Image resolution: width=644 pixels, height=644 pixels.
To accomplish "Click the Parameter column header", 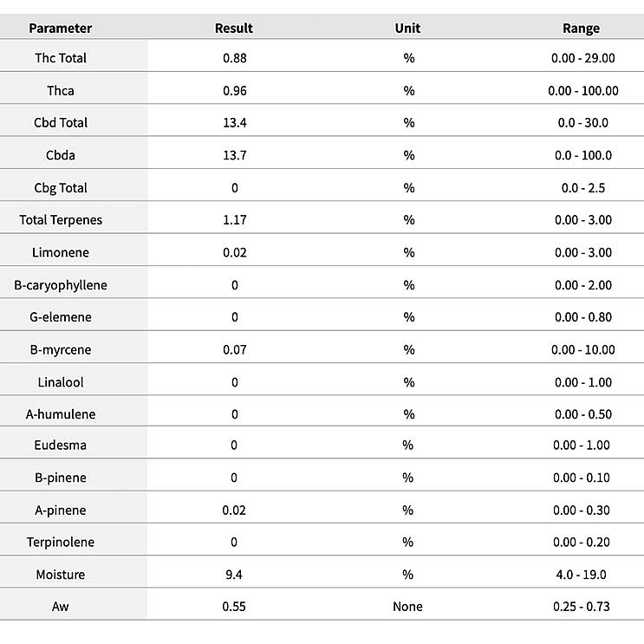I will [x=61, y=28].
